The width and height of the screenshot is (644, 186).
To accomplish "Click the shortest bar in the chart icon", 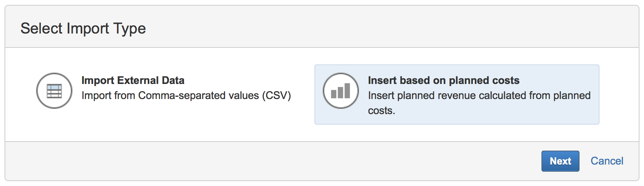I will pyautogui.click(x=333, y=94).
